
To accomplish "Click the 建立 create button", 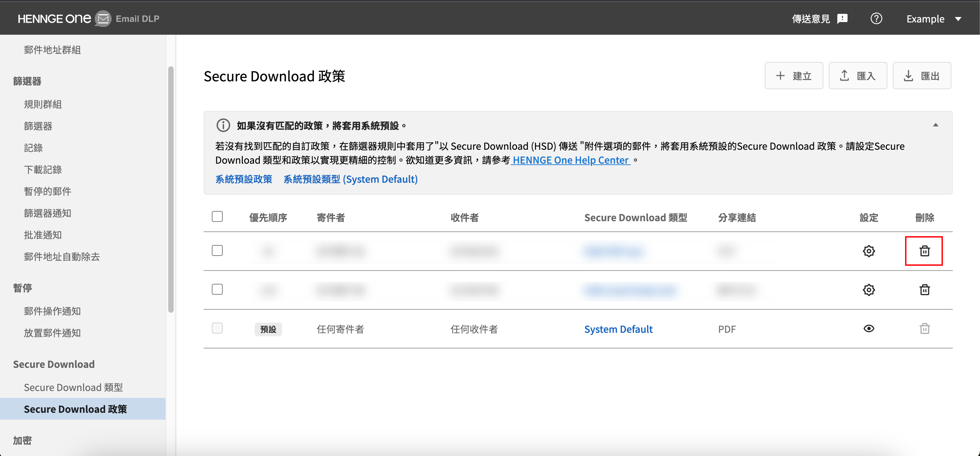I will (794, 76).
